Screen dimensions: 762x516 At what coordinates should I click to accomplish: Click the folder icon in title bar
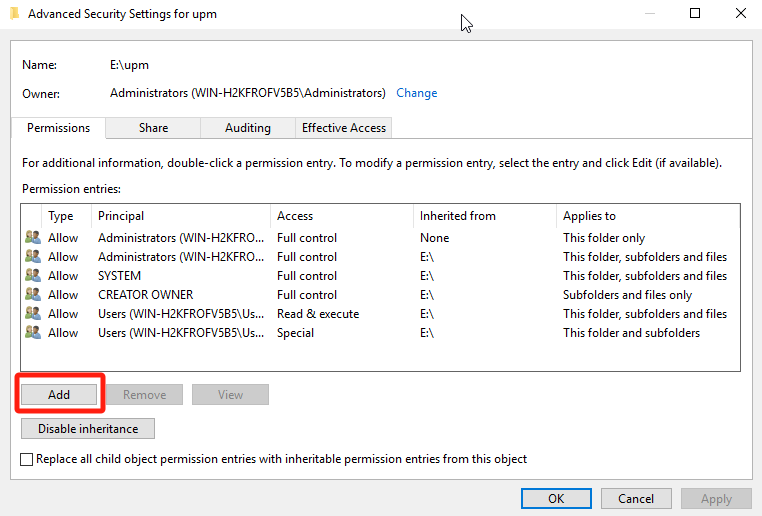coord(12,14)
